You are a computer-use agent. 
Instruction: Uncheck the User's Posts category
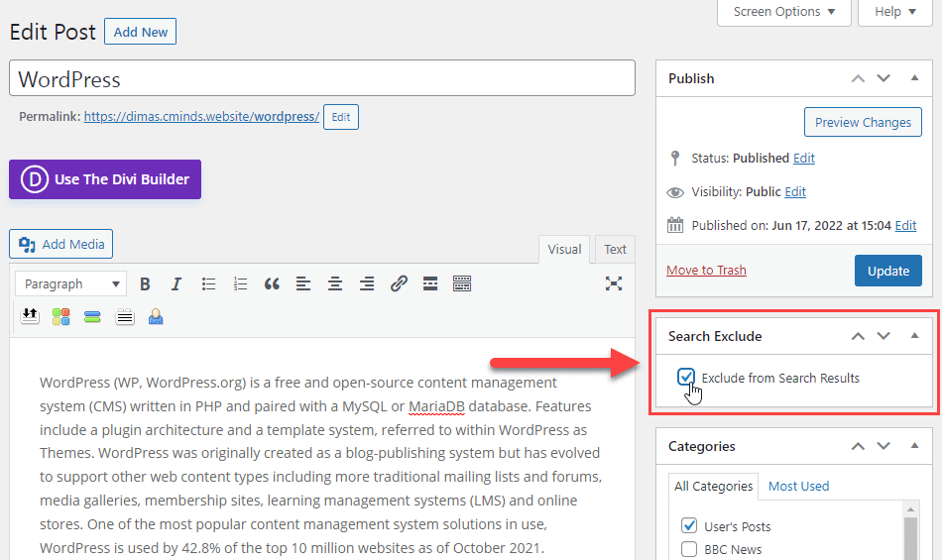(x=689, y=525)
